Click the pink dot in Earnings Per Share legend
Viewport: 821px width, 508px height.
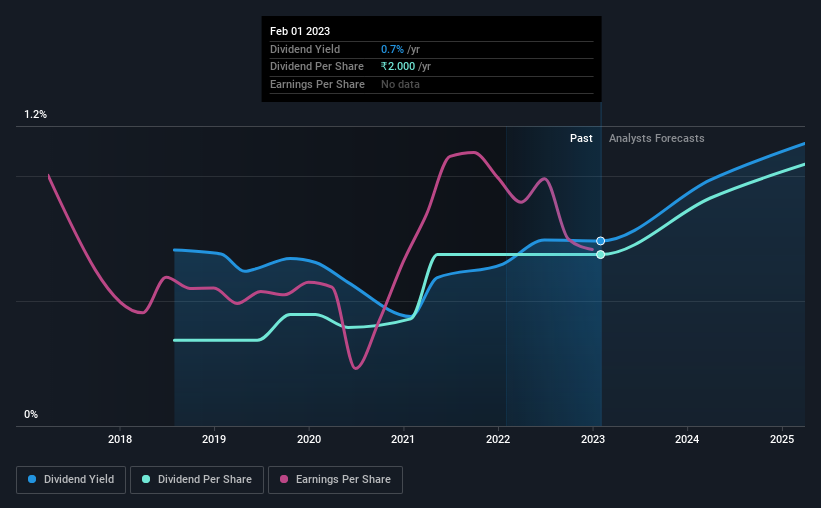coord(284,479)
